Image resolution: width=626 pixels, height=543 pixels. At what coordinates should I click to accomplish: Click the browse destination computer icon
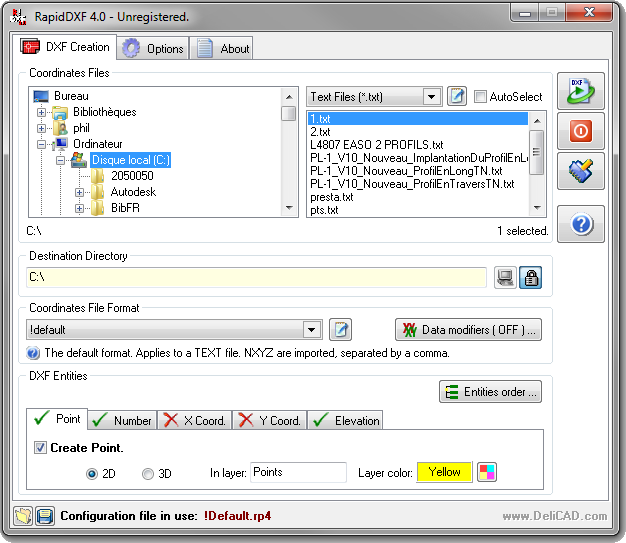(x=505, y=277)
